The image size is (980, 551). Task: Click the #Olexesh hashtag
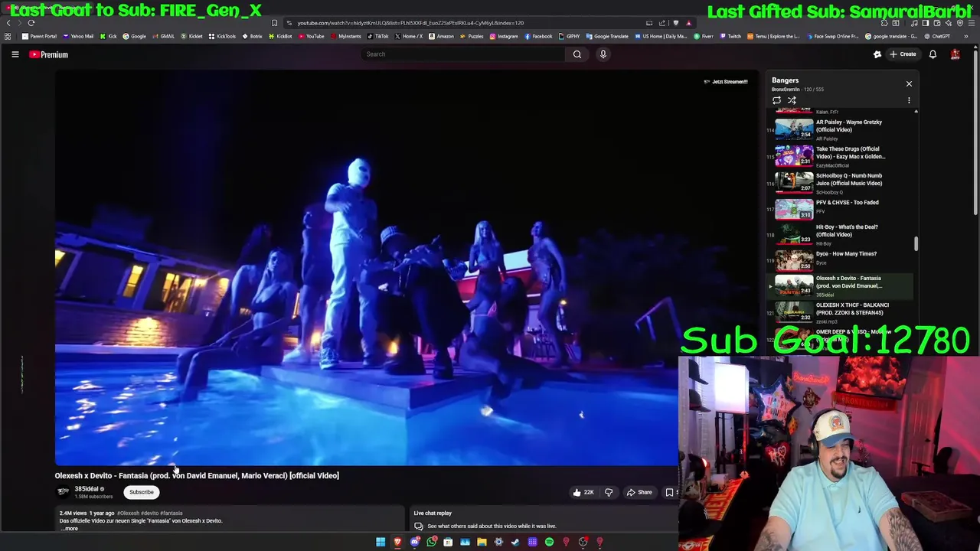128,513
